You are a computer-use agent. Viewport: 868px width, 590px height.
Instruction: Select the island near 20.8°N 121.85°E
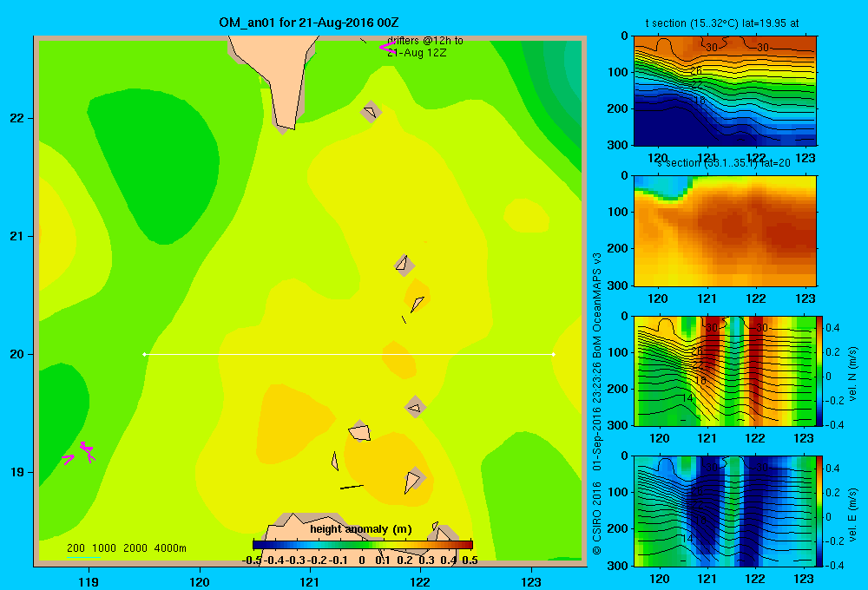pyautogui.click(x=404, y=265)
